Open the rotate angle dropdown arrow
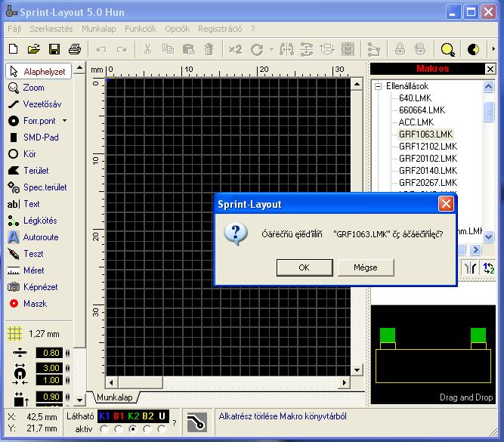 pyautogui.click(x=271, y=50)
